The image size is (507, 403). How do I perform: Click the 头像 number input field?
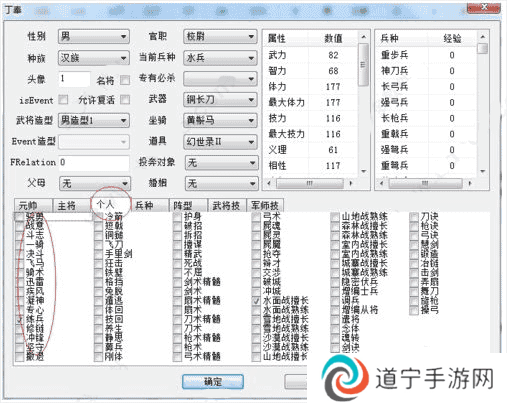coord(74,79)
